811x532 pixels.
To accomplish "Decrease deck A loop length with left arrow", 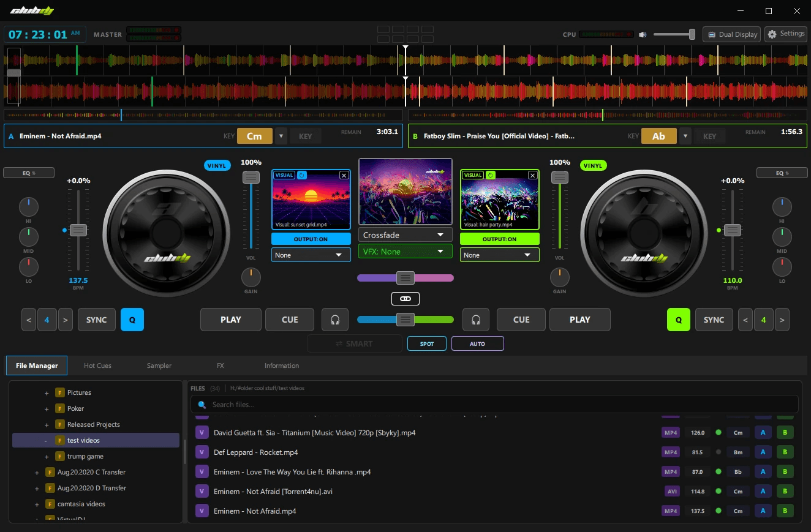I will point(29,320).
